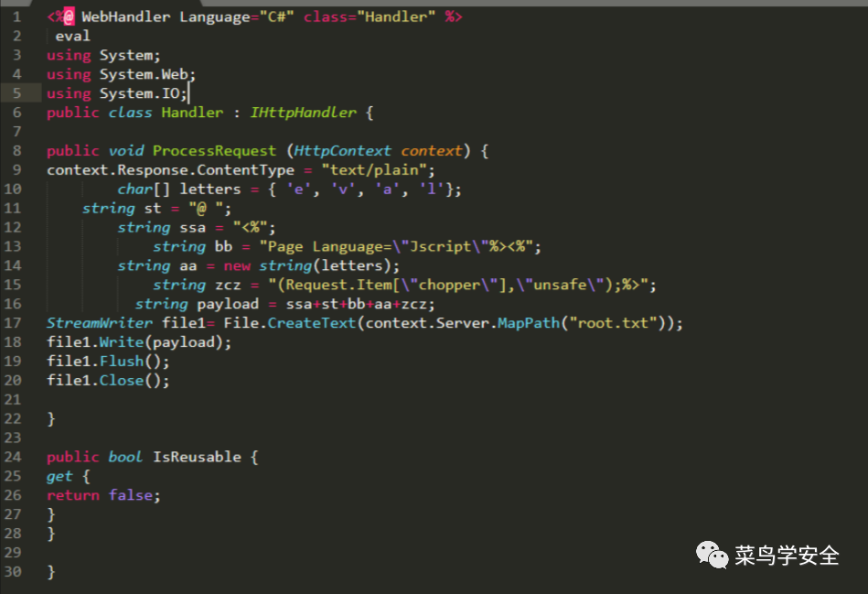This screenshot has width=868, height=594.
Task: Click the "IsReusable" property name
Action: (197, 457)
